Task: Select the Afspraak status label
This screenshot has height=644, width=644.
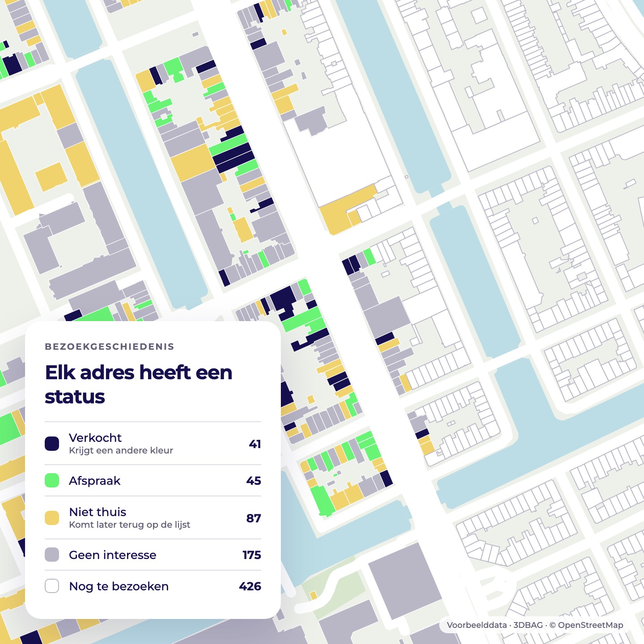Action: pos(95,481)
